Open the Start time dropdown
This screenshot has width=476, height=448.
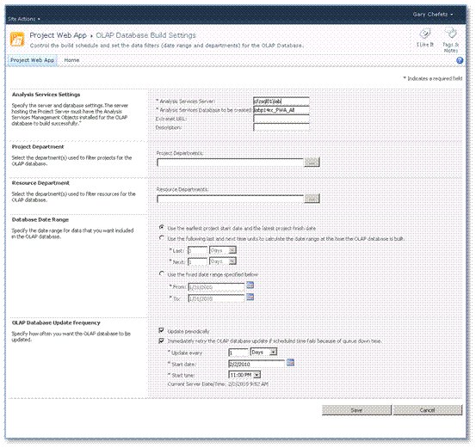click(x=244, y=375)
